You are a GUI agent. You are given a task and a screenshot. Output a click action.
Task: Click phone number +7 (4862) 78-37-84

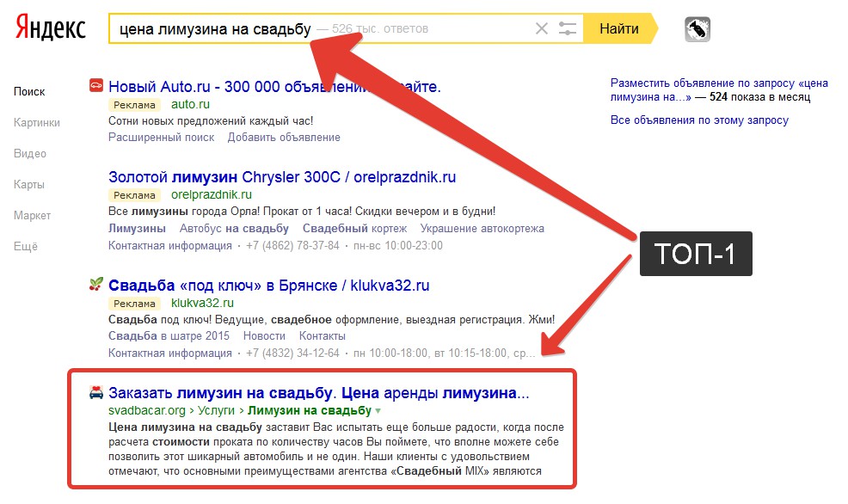point(292,245)
